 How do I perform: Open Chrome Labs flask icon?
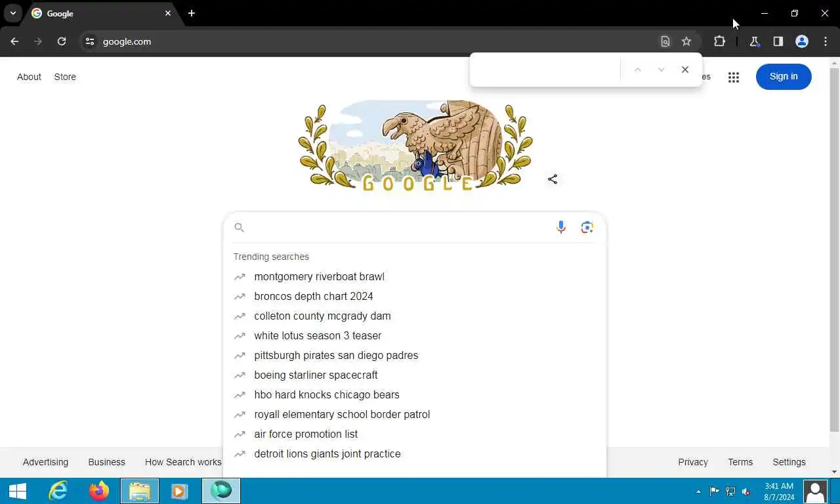pyautogui.click(x=754, y=41)
